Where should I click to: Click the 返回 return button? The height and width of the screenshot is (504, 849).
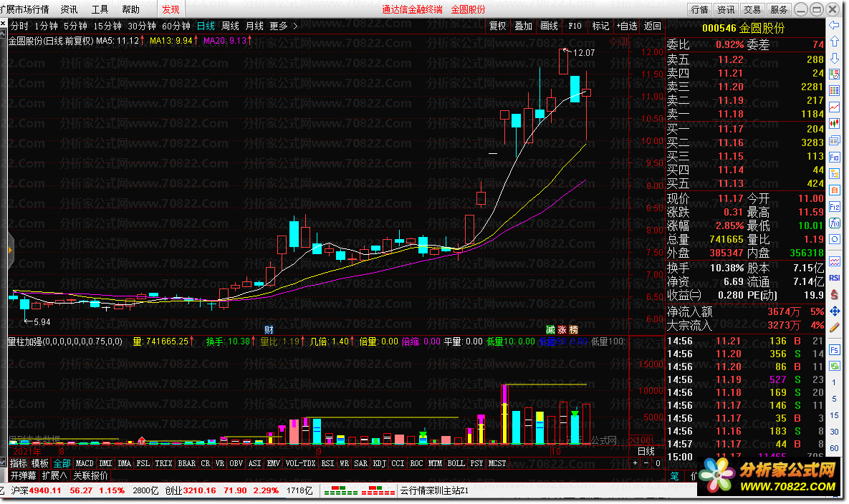[653, 26]
